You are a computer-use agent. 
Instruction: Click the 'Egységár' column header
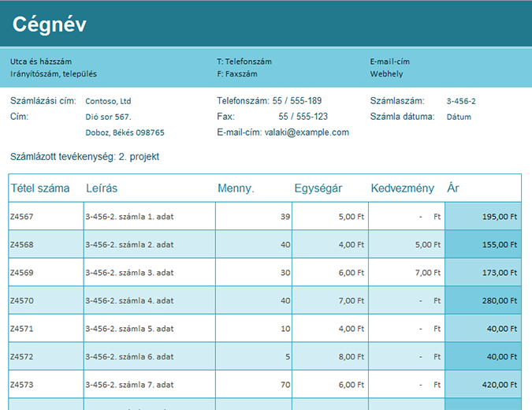(318, 188)
